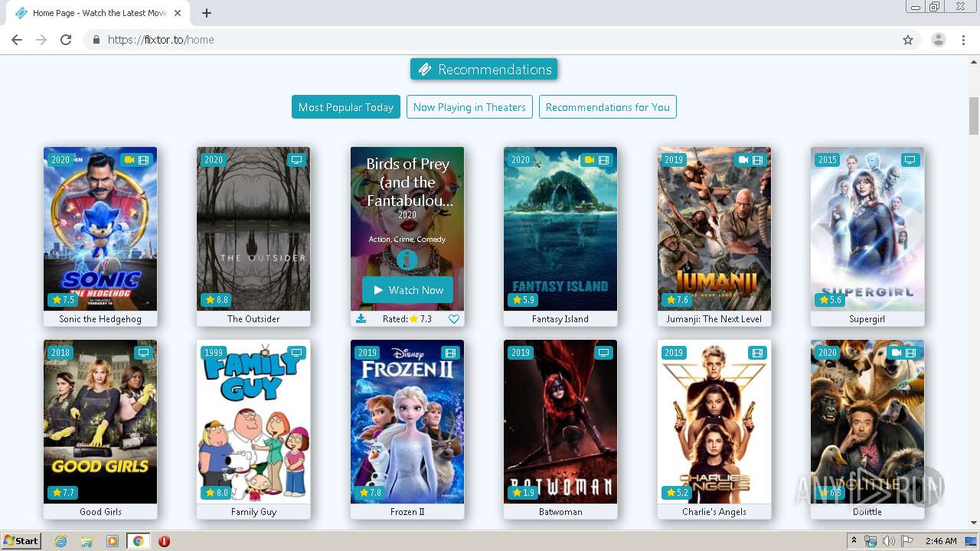This screenshot has height=551, width=980.
Task: Click the volume speaker tray icon
Action: [888, 541]
